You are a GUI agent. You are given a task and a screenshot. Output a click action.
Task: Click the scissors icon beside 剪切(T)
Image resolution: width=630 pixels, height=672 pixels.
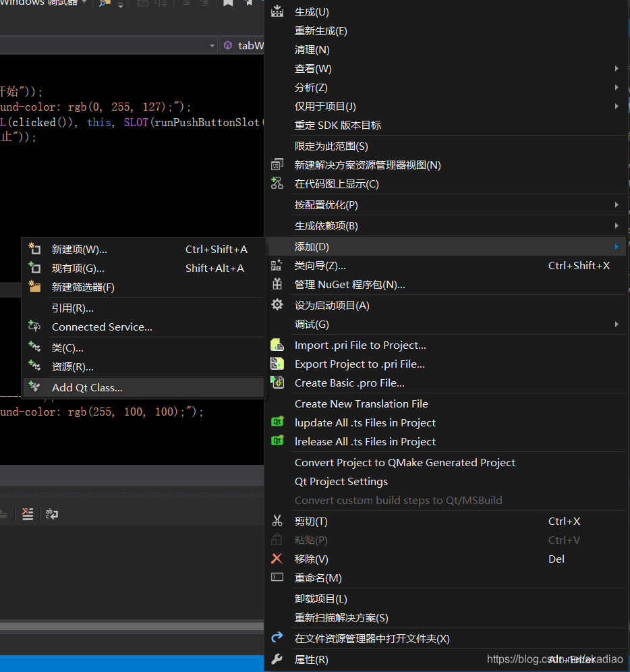(x=277, y=520)
